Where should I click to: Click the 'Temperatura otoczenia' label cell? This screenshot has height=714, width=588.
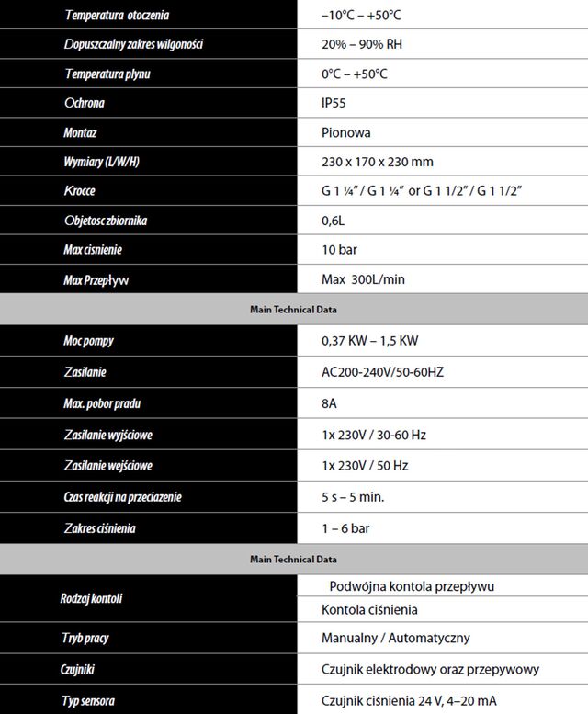click(x=117, y=16)
